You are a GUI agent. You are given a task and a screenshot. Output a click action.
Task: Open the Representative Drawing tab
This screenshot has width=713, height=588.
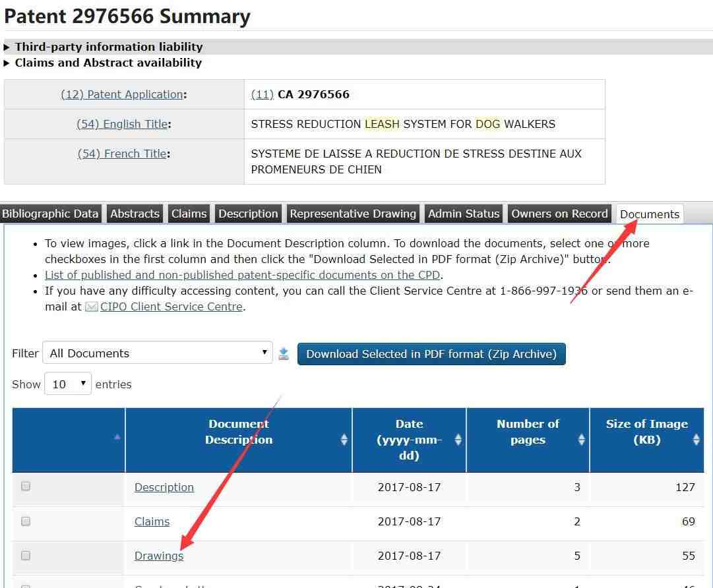tap(353, 214)
